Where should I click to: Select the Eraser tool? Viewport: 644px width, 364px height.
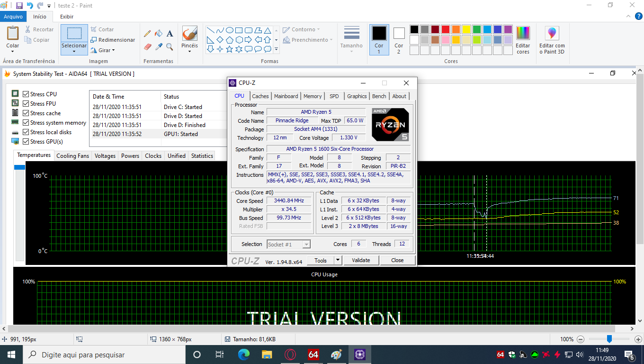click(x=147, y=47)
